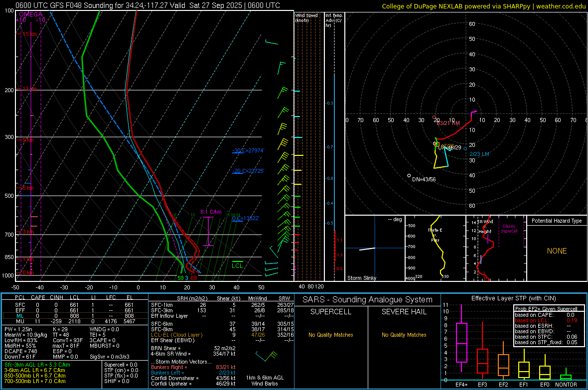Image resolution: width=588 pixels, height=390 pixels.
Task: Click the Inf. Temp. Adv. column header
Action: pyautogui.click(x=334, y=20)
